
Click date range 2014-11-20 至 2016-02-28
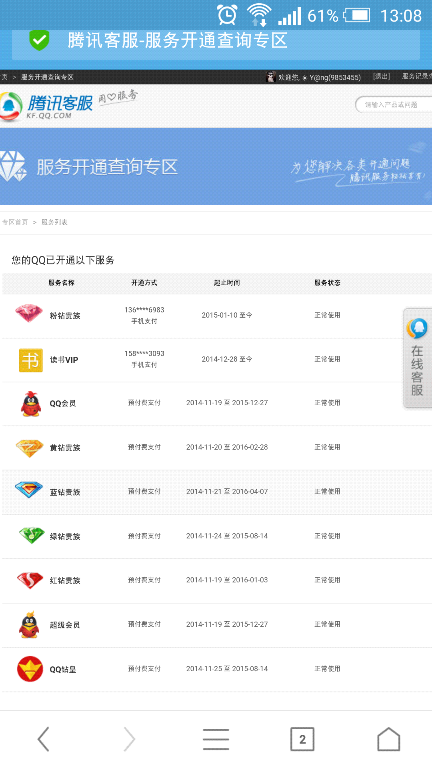tap(227, 447)
